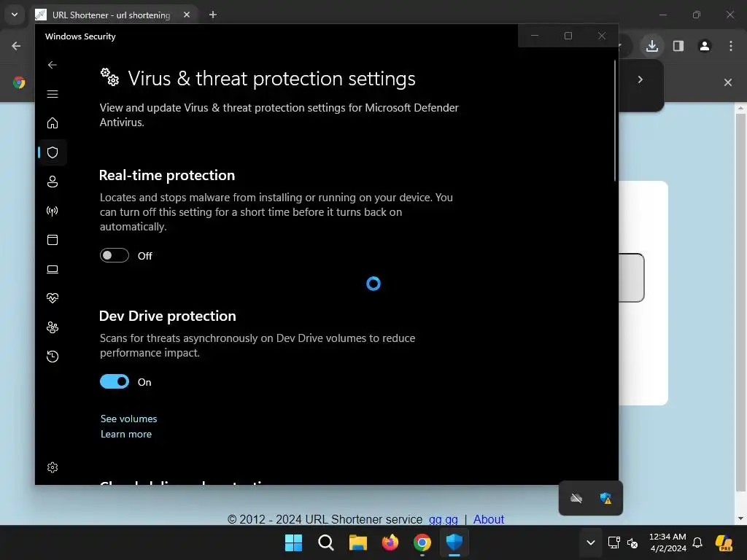The height and width of the screenshot is (560, 747).
Task: Switch to Chrome from taskbar
Action: point(422,542)
